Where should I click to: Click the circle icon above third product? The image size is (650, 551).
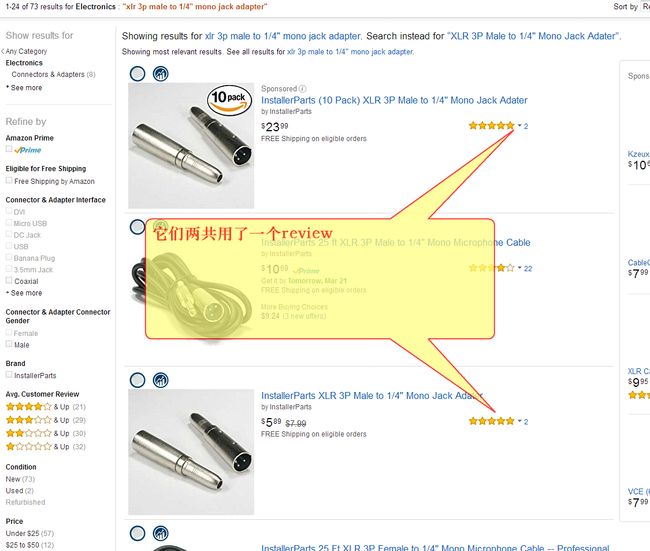[x=138, y=380]
